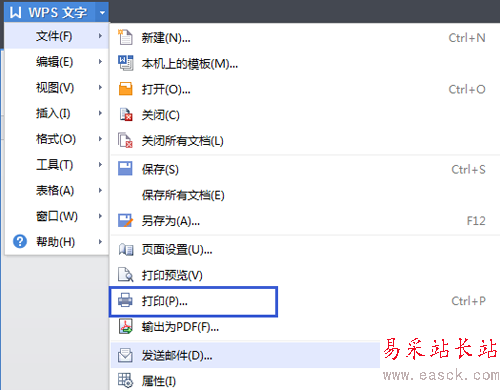This screenshot has height=390, width=500.
Task: Expand the 格式(O) submenu arrow
Action: tap(100, 139)
